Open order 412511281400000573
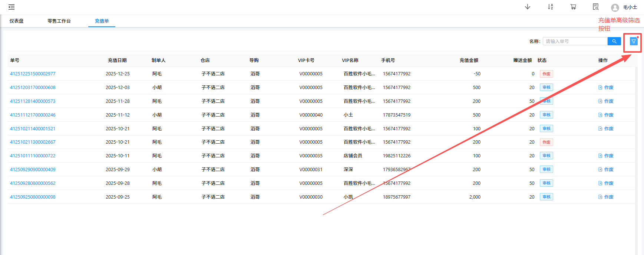 33,101
